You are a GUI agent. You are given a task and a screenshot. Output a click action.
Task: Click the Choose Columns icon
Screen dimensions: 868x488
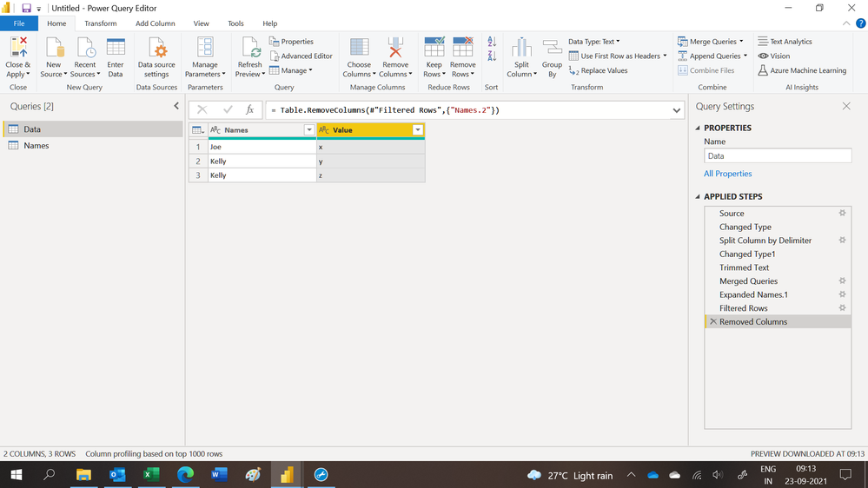359,48
